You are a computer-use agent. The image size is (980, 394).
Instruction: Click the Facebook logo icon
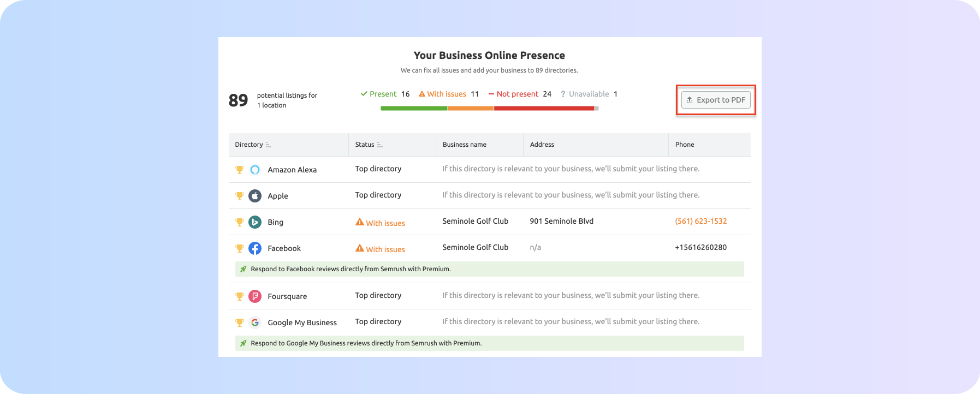click(255, 248)
